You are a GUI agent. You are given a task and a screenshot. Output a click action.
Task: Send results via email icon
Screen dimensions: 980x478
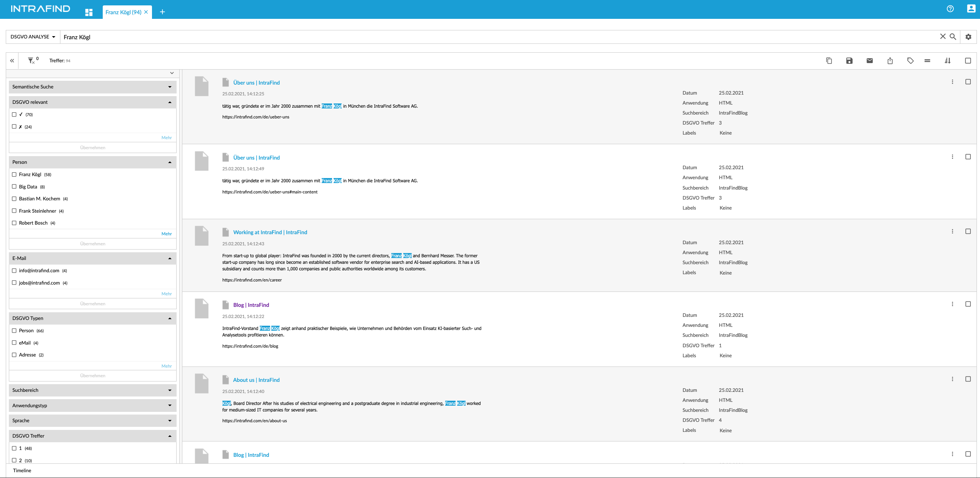point(869,60)
